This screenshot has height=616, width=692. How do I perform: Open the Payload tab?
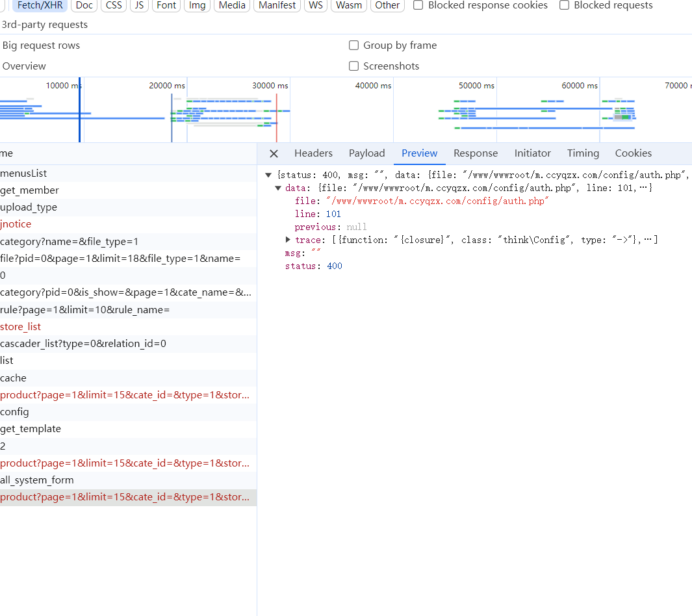[366, 153]
